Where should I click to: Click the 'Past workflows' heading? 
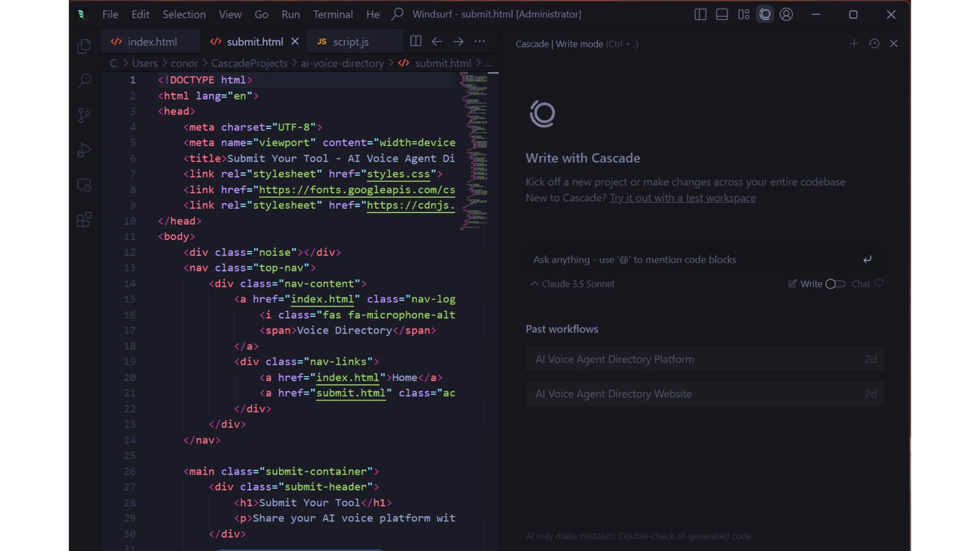[x=562, y=329]
